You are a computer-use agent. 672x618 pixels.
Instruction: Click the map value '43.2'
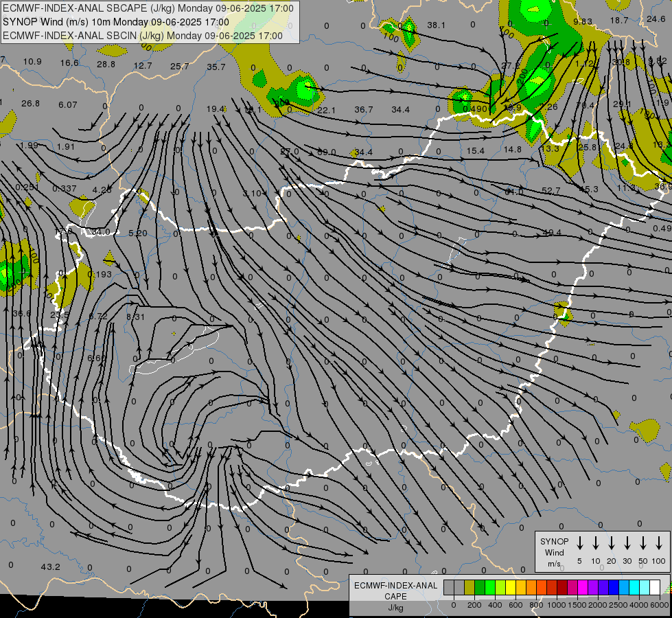tap(51, 567)
